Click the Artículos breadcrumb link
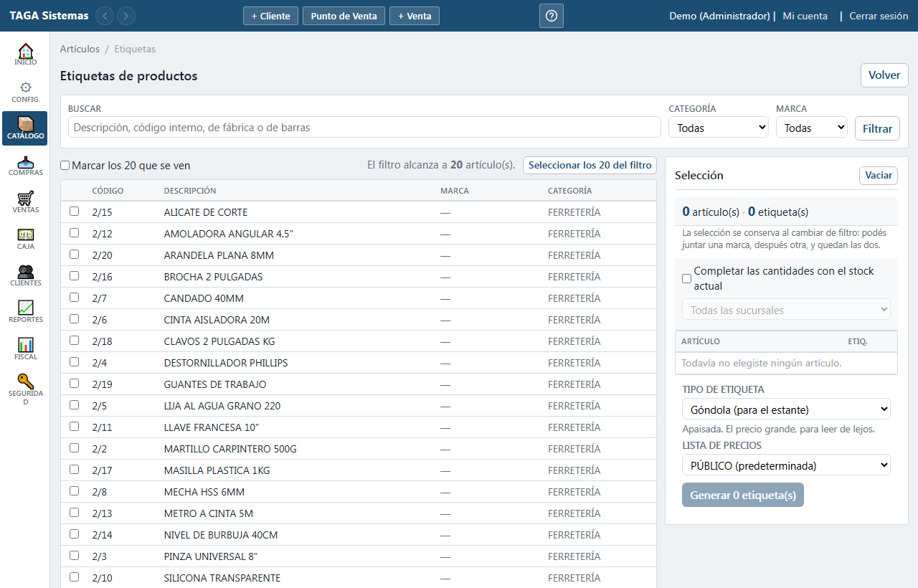The width and height of the screenshot is (918, 588). pyautogui.click(x=80, y=49)
